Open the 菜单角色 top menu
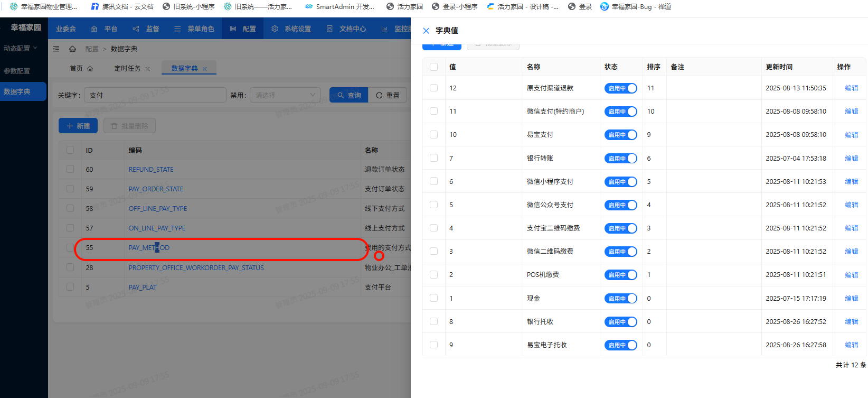This screenshot has height=398, width=868. pyautogui.click(x=194, y=29)
